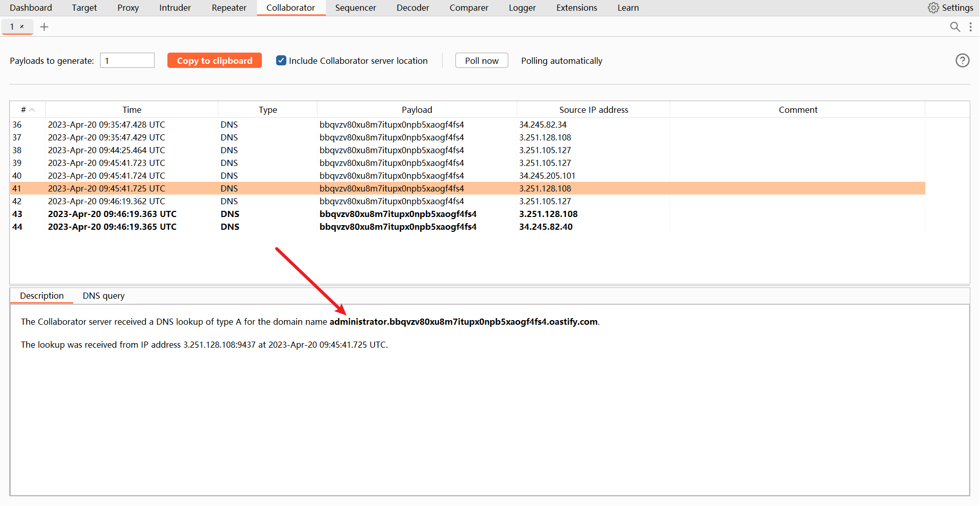The width and height of the screenshot is (980, 506).
Task: Open the three-dot options menu
Action: click(970, 27)
